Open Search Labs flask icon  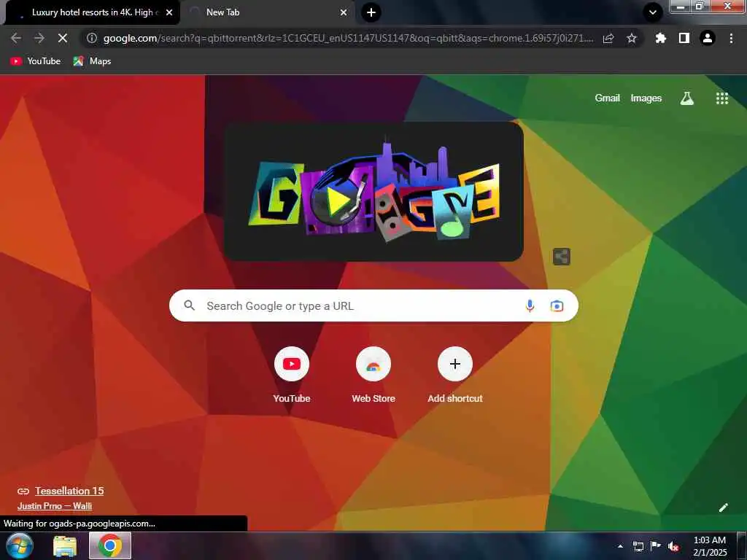click(x=686, y=98)
